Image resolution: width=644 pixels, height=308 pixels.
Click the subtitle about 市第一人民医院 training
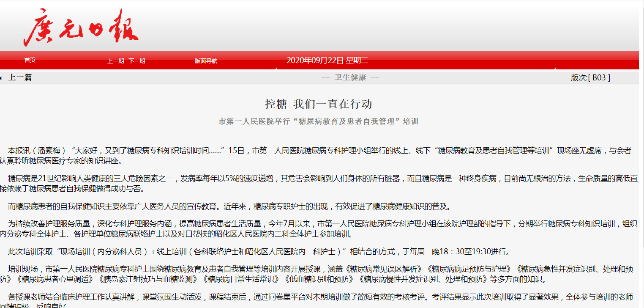click(x=318, y=121)
